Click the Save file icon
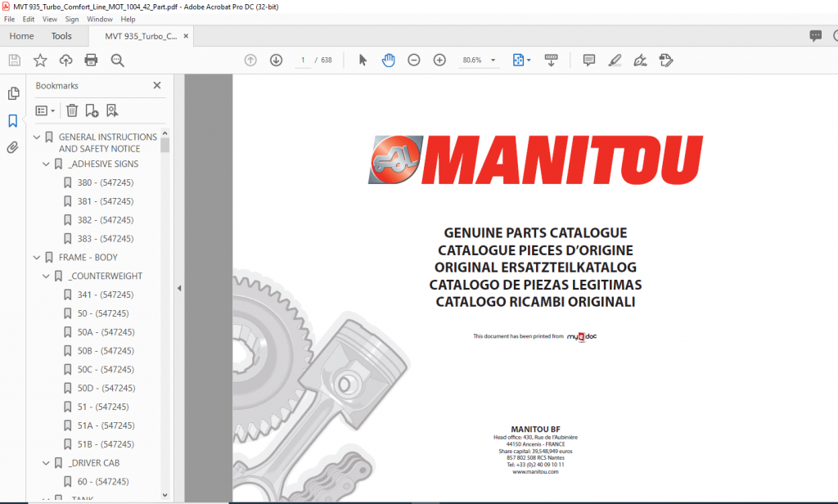This screenshot has width=838, height=504. [15, 60]
